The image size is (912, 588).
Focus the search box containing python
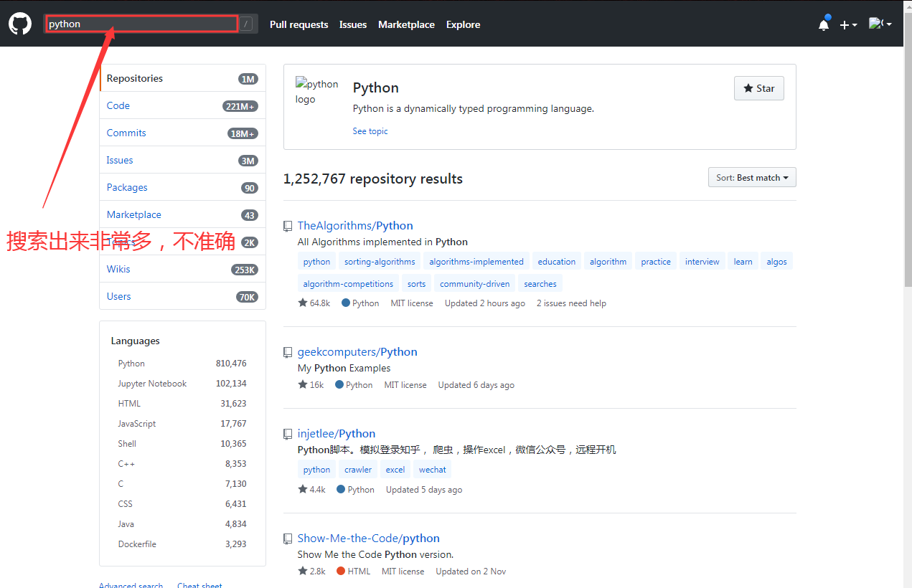[x=141, y=24]
